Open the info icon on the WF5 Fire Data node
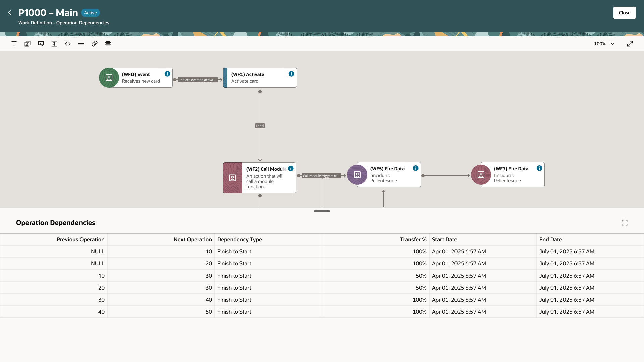Screen dimensions: 644x362 (x=416, y=168)
